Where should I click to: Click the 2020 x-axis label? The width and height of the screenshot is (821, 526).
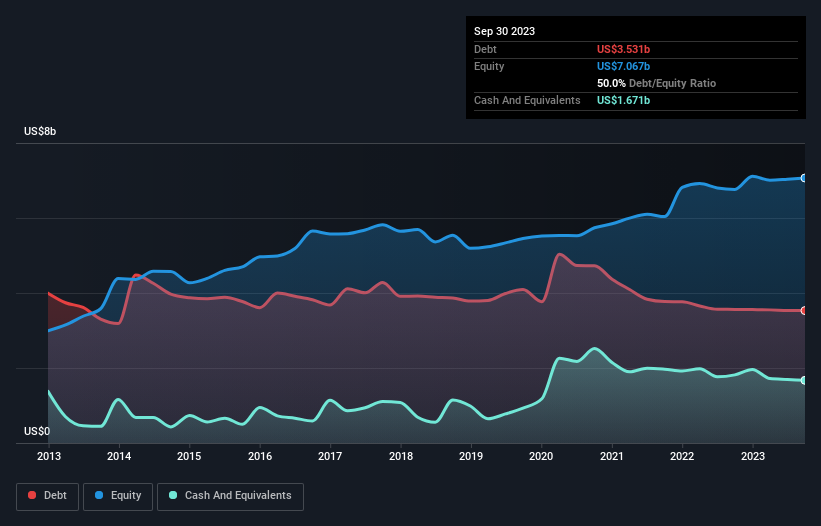tap(541, 456)
